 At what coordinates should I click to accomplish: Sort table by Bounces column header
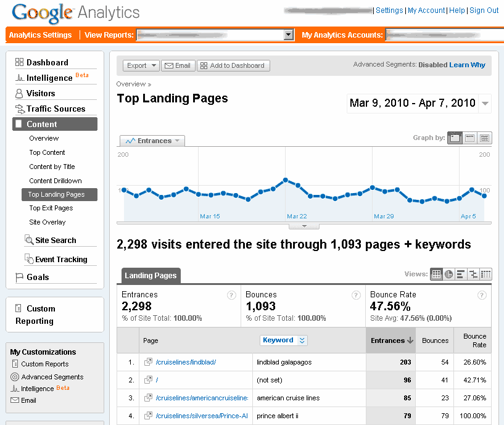pos(435,340)
